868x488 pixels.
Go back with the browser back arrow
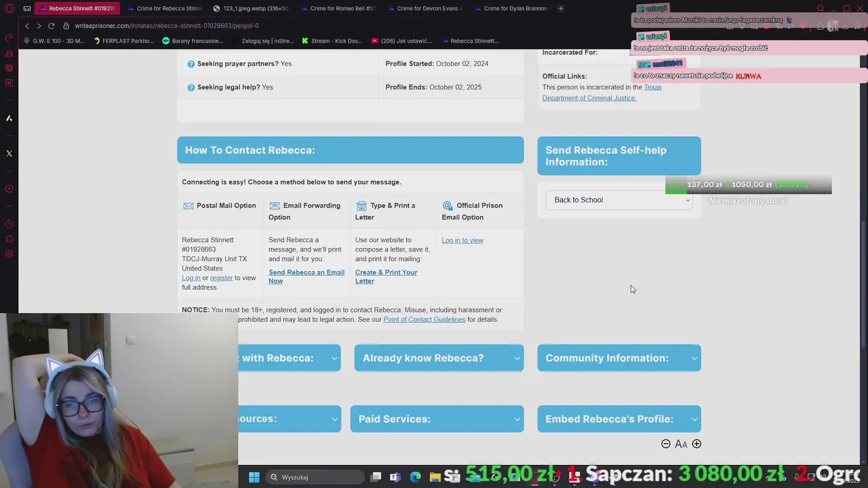(x=26, y=26)
